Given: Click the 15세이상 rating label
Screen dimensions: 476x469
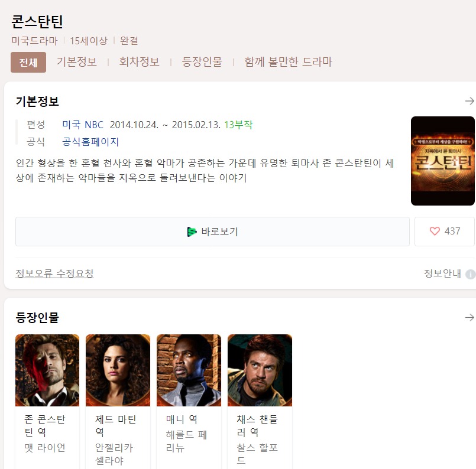Looking at the screenshot, I should (x=89, y=41).
